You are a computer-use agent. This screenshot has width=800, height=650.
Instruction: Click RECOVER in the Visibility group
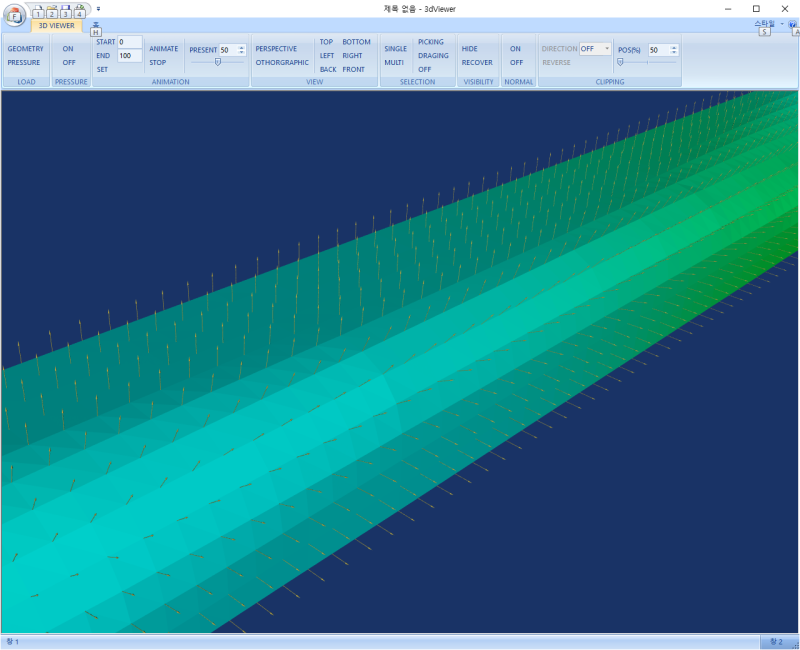point(477,62)
